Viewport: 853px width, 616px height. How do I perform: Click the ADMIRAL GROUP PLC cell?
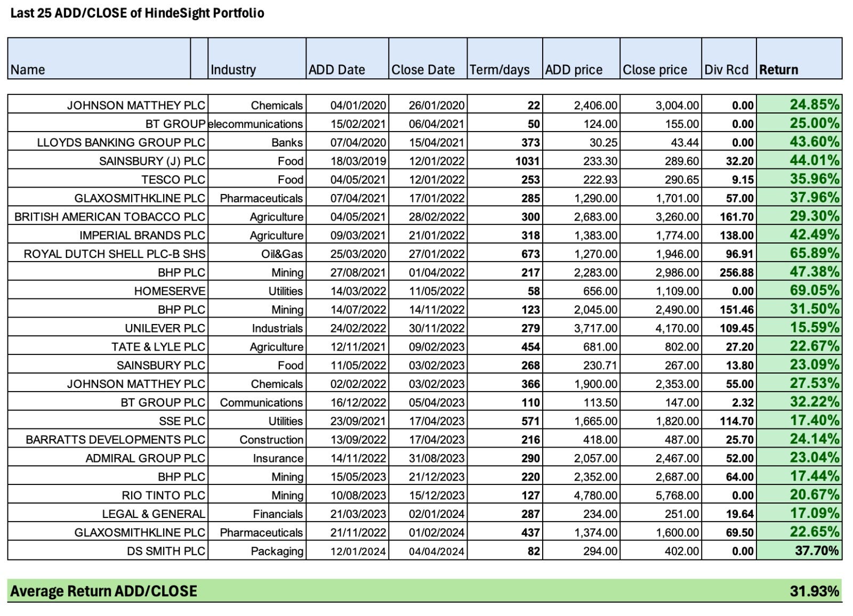(x=108, y=458)
